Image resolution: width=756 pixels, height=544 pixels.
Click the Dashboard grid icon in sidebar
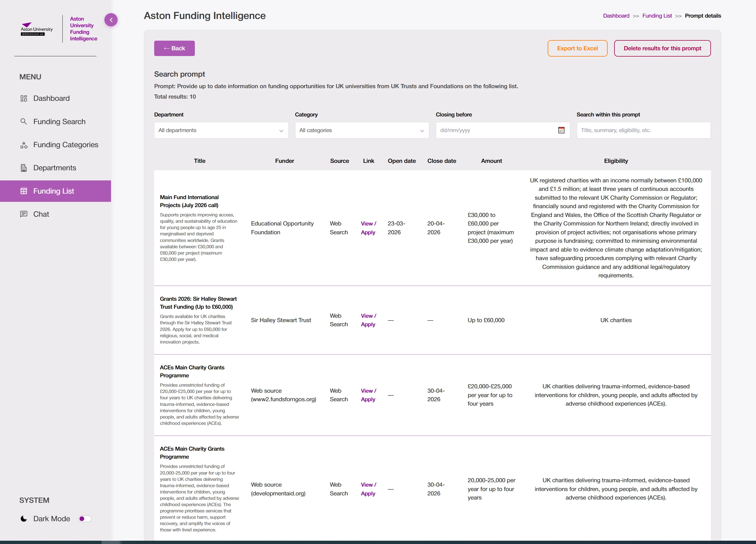24,98
